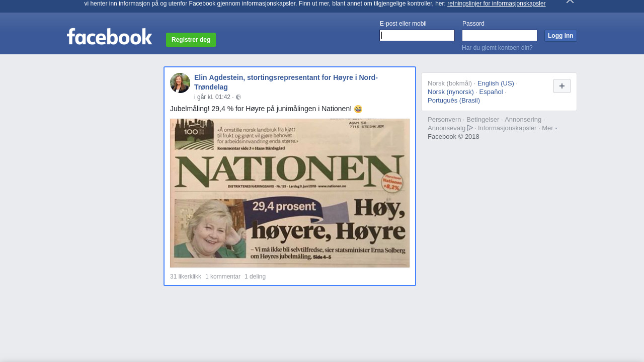The height and width of the screenshot is (362, 644).
Task: Open the Personvern footer link
Action: [x=444, y=120]
